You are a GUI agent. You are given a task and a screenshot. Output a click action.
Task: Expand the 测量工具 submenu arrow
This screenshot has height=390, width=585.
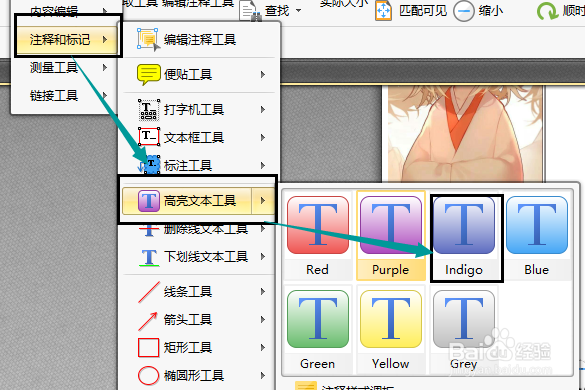pos(105,68)
